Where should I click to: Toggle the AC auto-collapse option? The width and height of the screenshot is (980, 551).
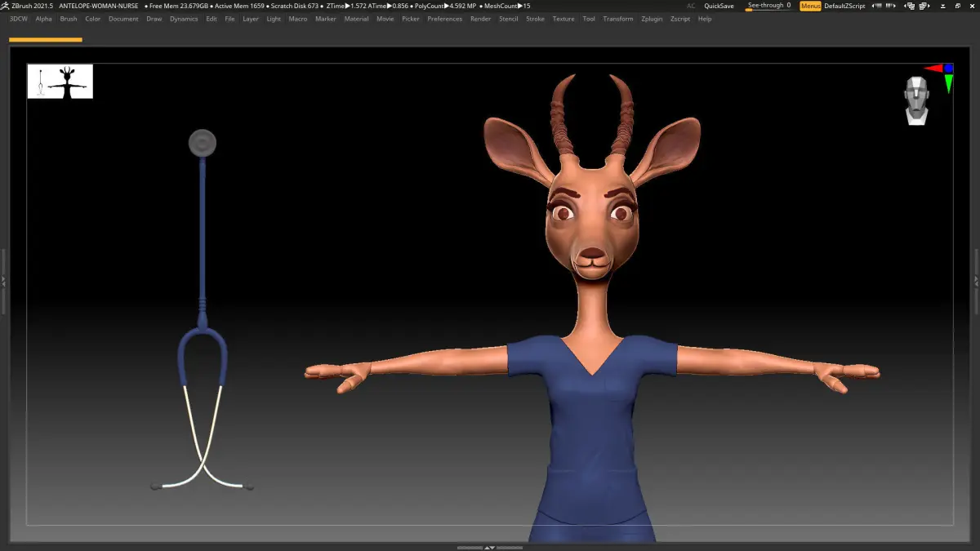(x=691, y=6)
